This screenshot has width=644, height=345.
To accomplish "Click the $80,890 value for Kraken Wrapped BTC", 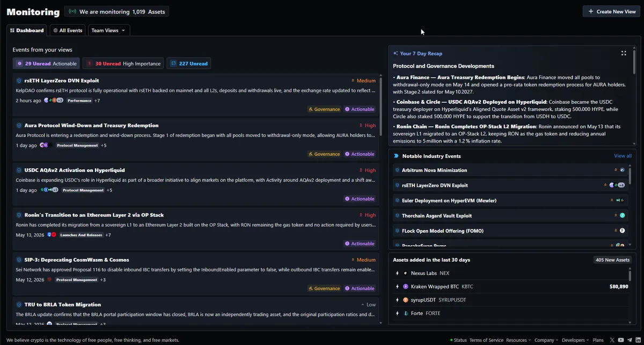I will point(618,286).
